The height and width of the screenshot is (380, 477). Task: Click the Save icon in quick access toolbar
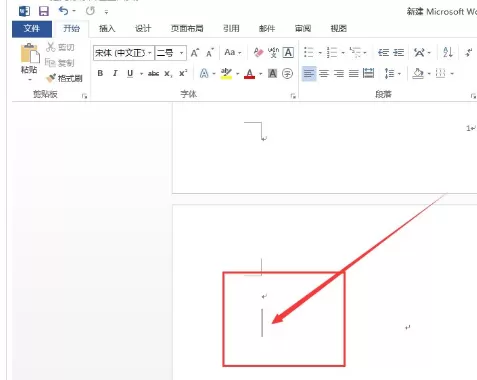coord(44,11)
